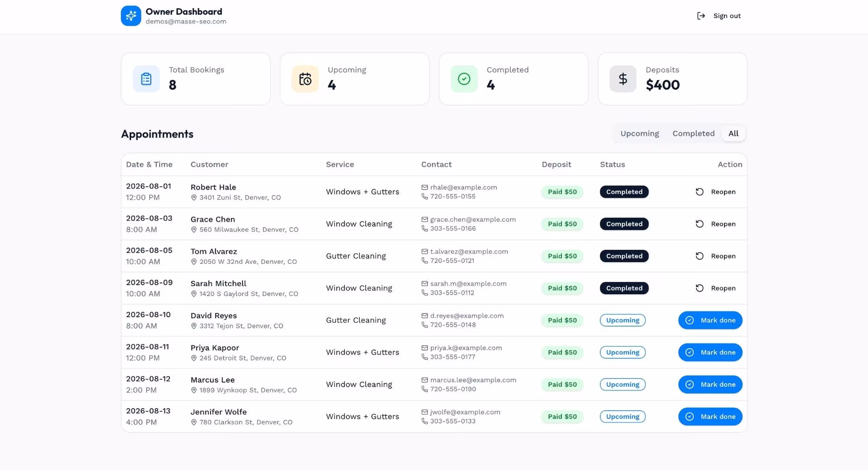The image size is (868, 470).
Task: Click the Upcoming calendar clock icon
Action: 305,79
